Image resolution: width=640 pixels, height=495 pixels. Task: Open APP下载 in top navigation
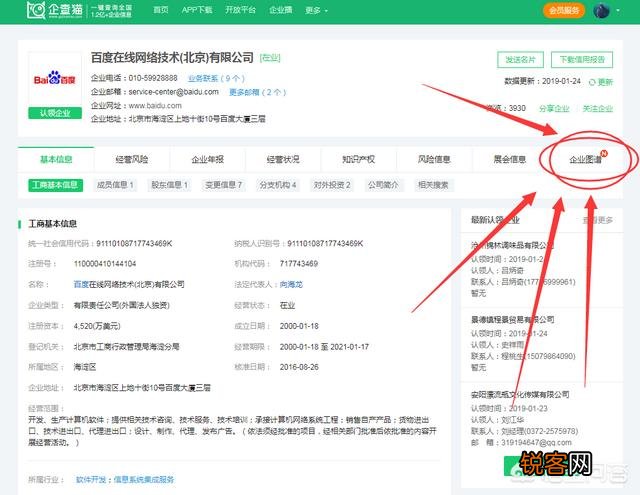pos(197,10)
